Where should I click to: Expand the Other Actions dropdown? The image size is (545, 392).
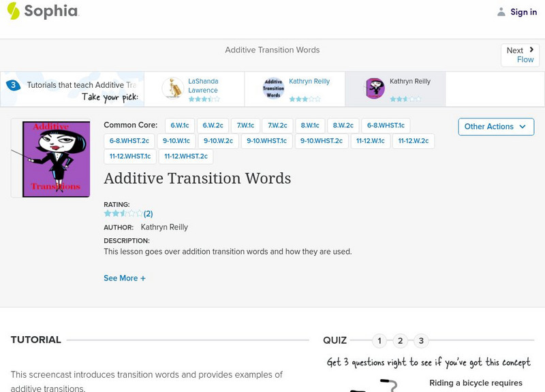pyautogui.click(x=496, y=127)
